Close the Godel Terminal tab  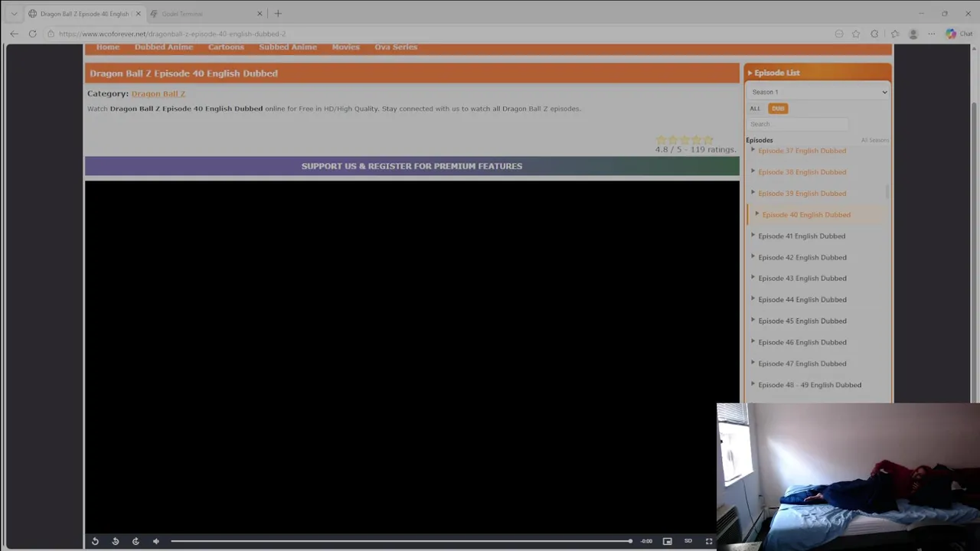[x=260, y=14]
